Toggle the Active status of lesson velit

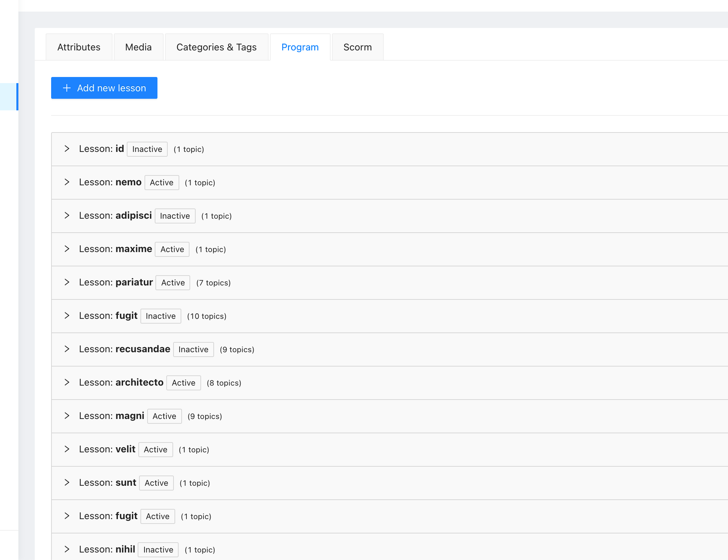coord(155,449)
